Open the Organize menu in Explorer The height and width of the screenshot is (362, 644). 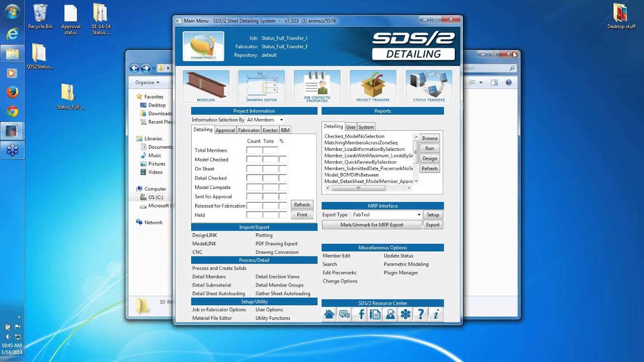(147, 82)
